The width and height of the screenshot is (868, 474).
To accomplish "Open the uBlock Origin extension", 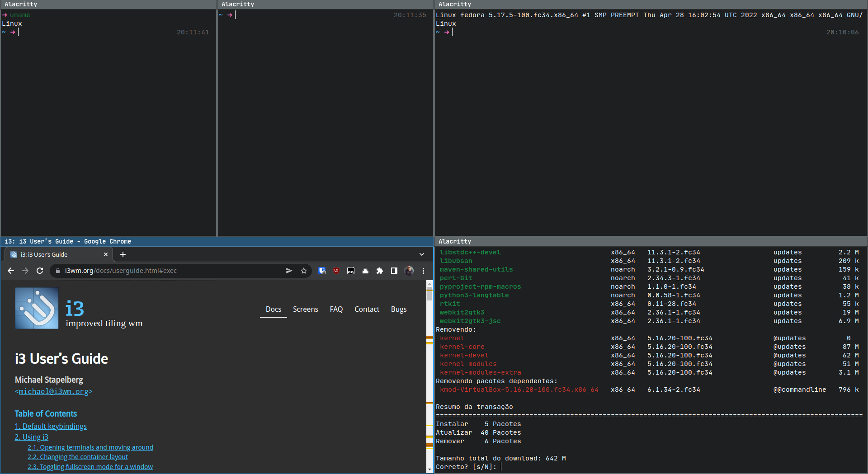I will pyautogui.click(x=336, y=271).
